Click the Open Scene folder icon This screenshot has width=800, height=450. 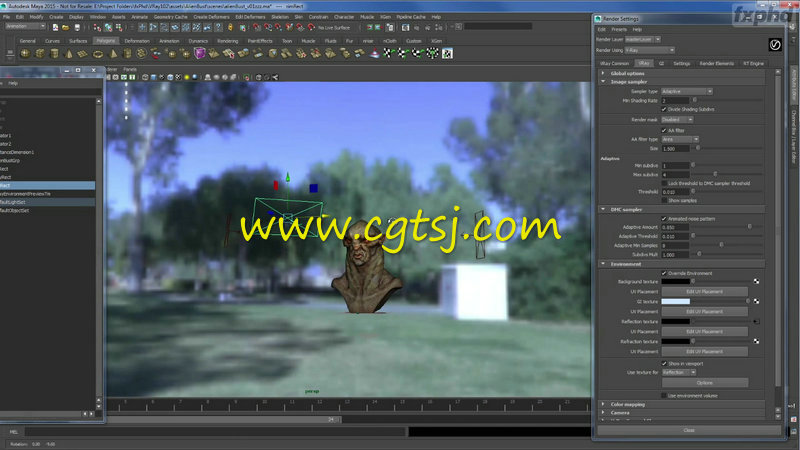[x=66, y=27]
